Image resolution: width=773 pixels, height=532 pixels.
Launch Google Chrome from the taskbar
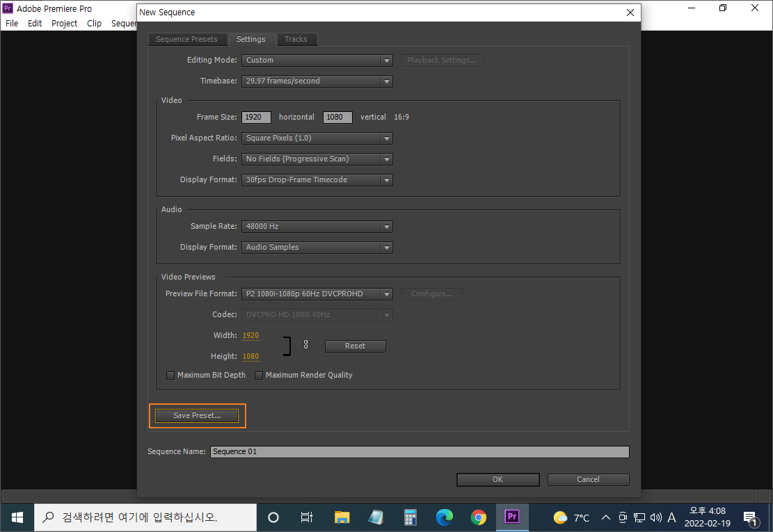click(x=478, y=517)
